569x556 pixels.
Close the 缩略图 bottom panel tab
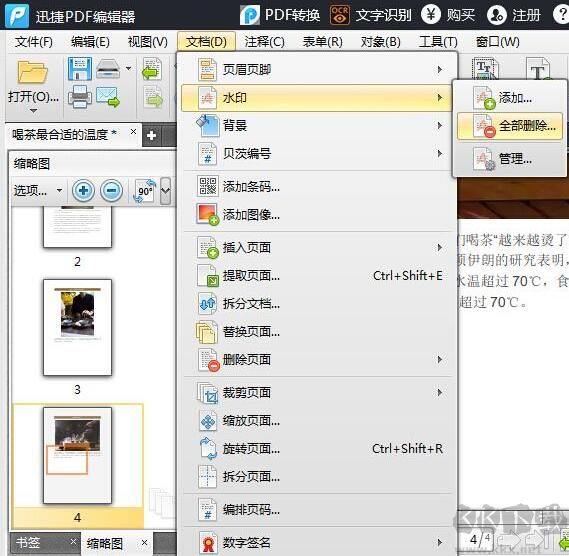(x=144, y=543)
